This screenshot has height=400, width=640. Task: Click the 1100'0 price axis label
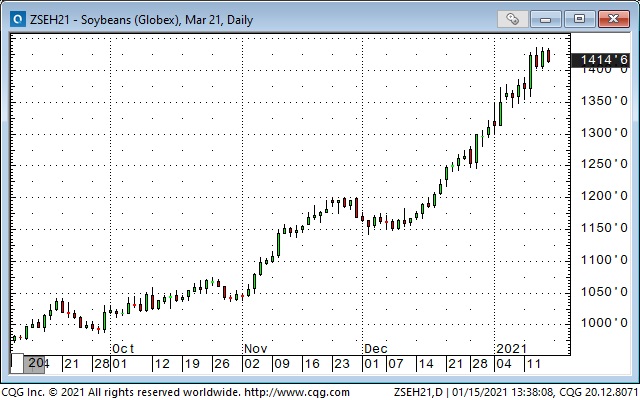604,260
